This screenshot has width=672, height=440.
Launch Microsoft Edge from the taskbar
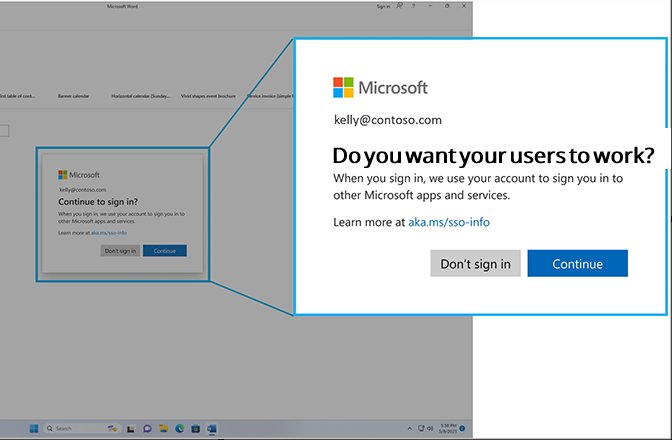(x=180, y=428)
